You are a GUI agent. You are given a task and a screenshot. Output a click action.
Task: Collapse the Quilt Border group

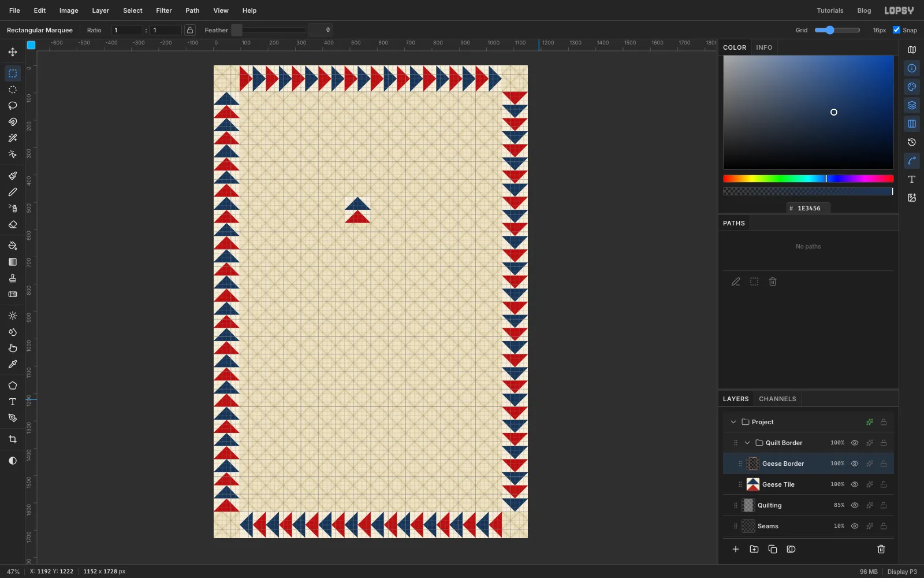point(747,443)
